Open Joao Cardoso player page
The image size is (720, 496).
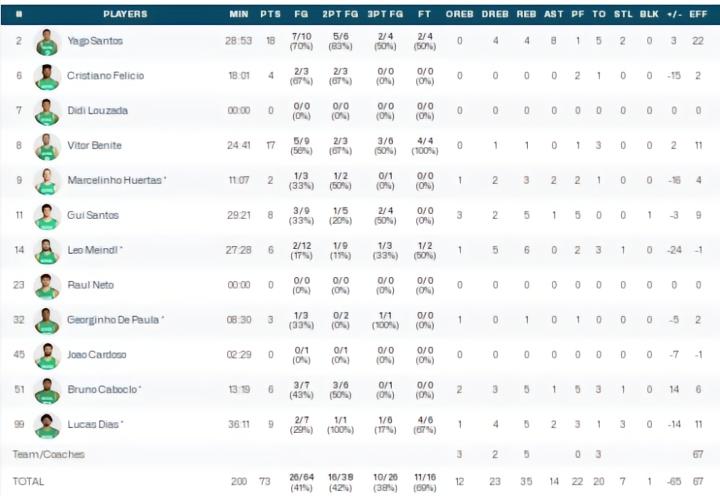96,355
